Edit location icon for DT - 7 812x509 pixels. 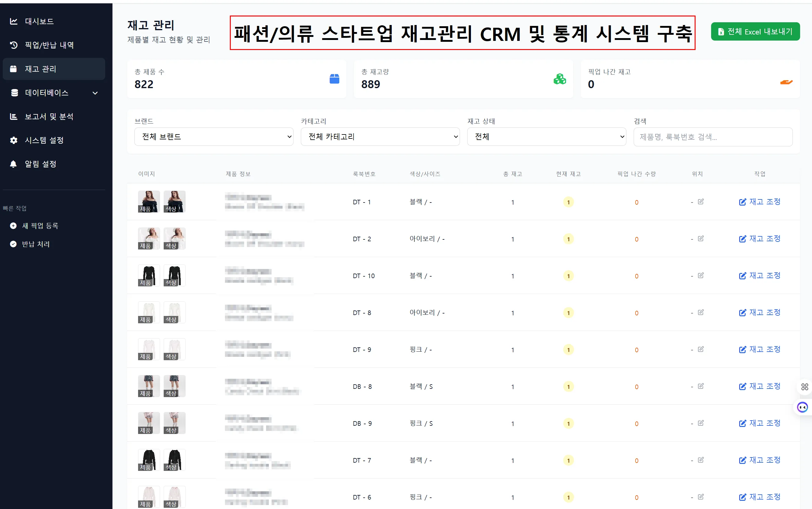click(x=701, y=460)
